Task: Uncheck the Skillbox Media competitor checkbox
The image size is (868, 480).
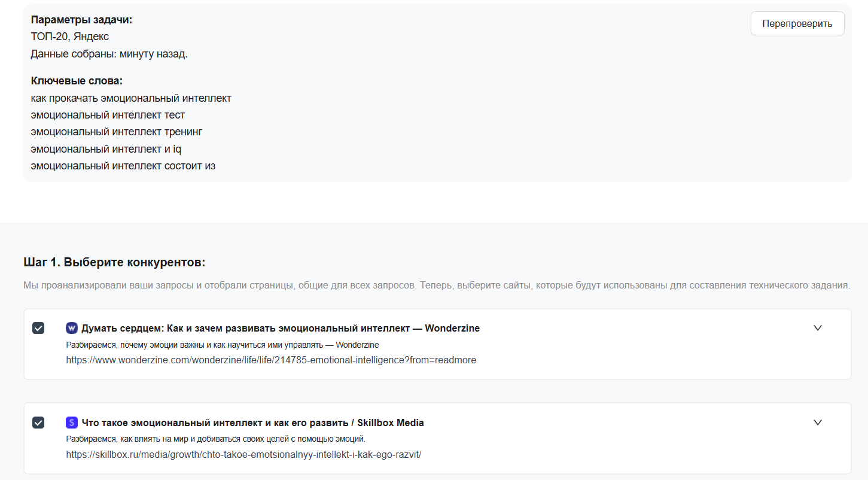Action: click(38, 423)
